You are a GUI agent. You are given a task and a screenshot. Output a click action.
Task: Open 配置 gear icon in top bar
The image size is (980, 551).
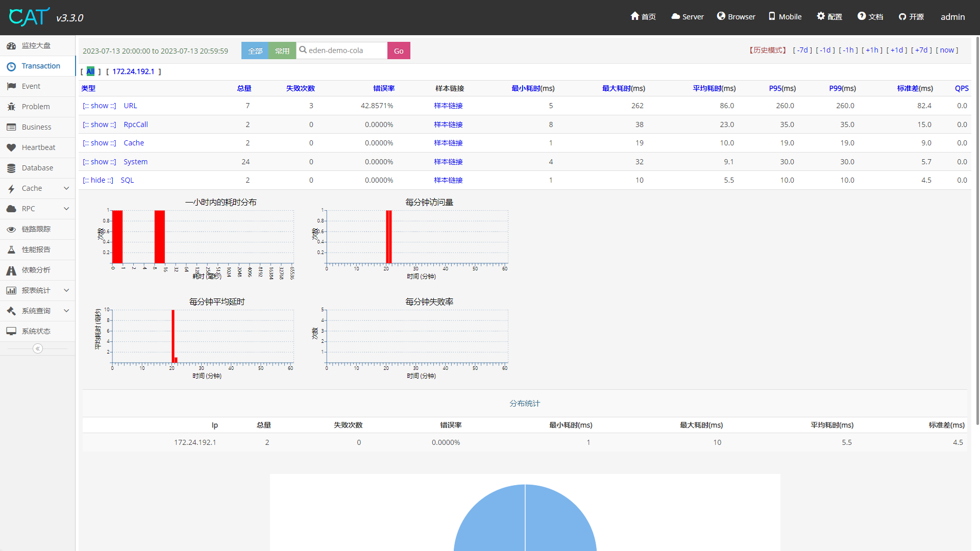point(821,16)
